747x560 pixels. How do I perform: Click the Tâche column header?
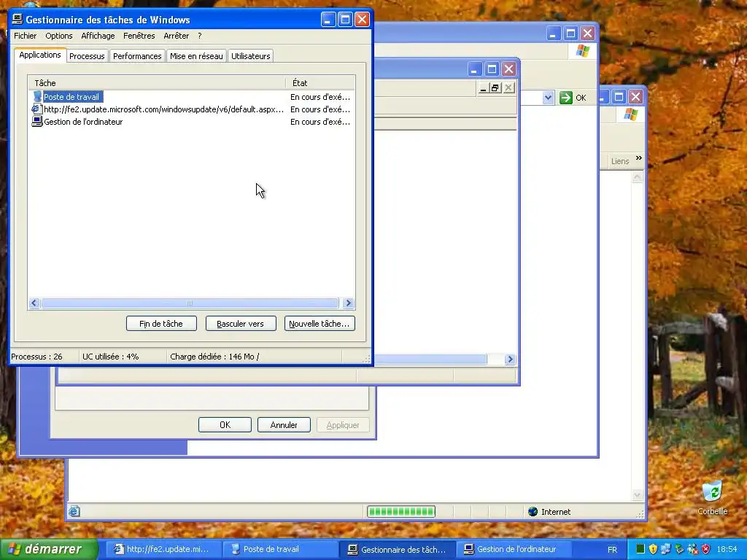point(157,83)
